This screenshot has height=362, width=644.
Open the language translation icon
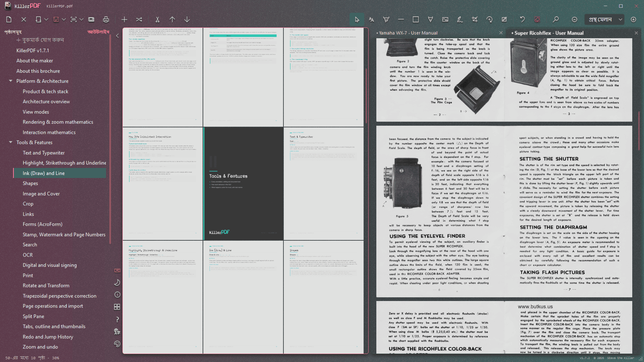[x=117, y=331]
